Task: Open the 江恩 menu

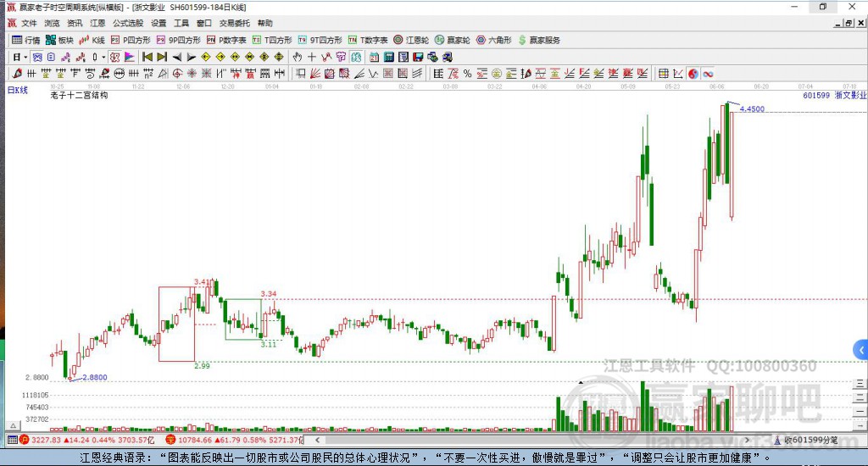Action: (97, 23)
